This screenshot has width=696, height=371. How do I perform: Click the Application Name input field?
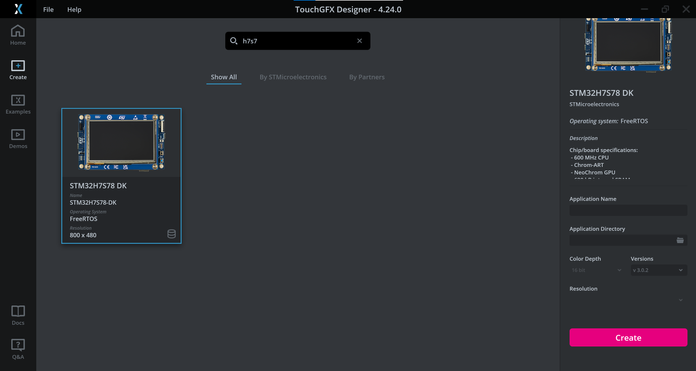point(628,210)
